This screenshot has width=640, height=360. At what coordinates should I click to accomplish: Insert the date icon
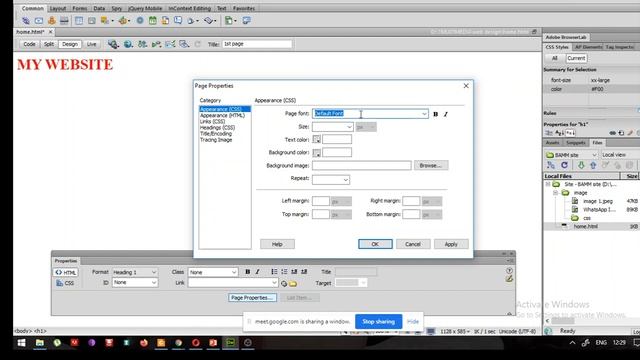click(x=153, y=20)
